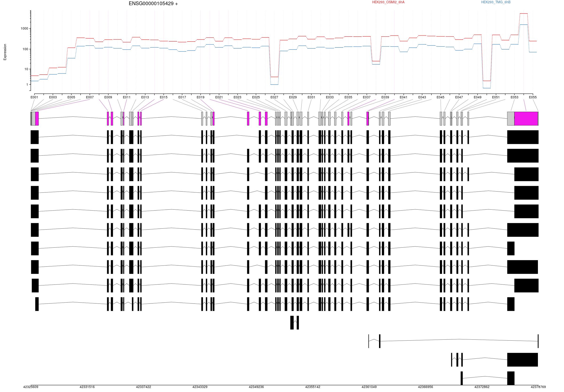
Task: Select the HEK293_OSMI2_6hA legend label
Action: click(388, 2)
